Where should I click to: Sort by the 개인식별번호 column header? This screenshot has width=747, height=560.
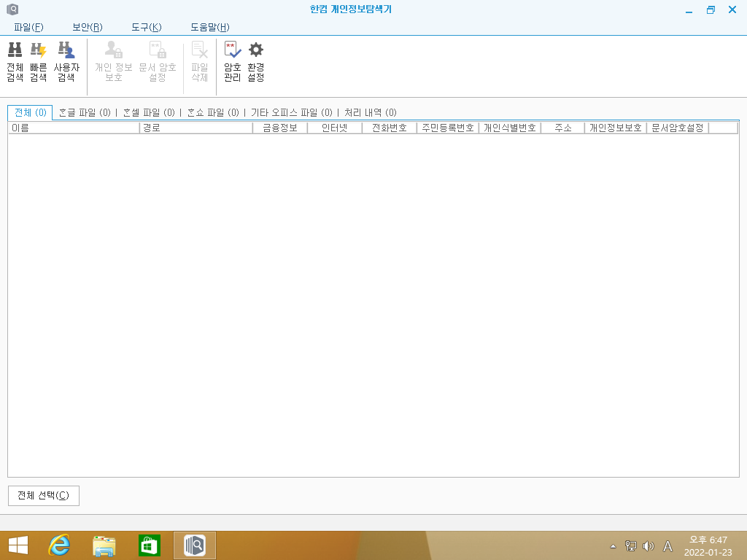tap(510, 128)
